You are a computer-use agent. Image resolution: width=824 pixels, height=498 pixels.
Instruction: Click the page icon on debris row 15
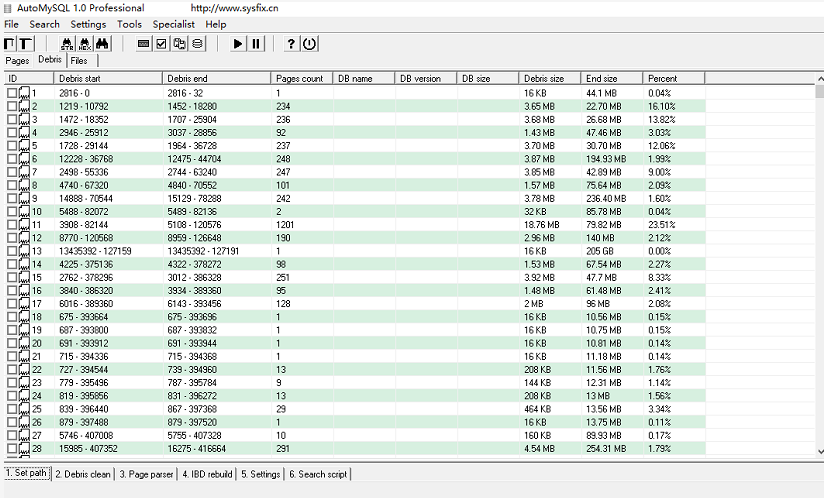(24, 277)
